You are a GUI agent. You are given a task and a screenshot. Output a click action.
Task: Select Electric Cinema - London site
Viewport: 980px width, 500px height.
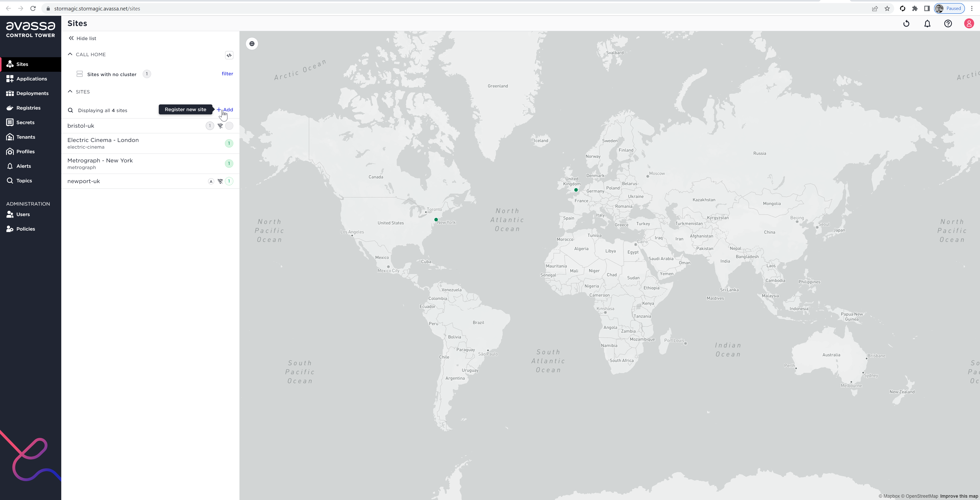click(150, 144)
